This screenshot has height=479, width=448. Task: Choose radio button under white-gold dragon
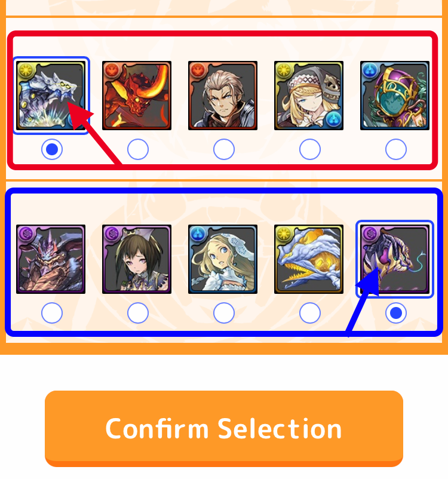pos(310,313)
